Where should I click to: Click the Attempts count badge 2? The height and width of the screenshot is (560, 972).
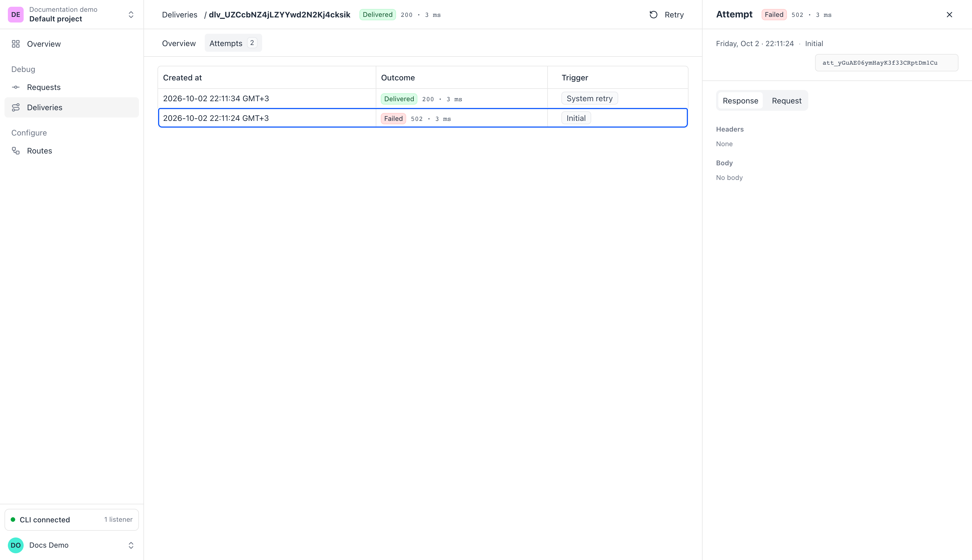pos(252,43)
